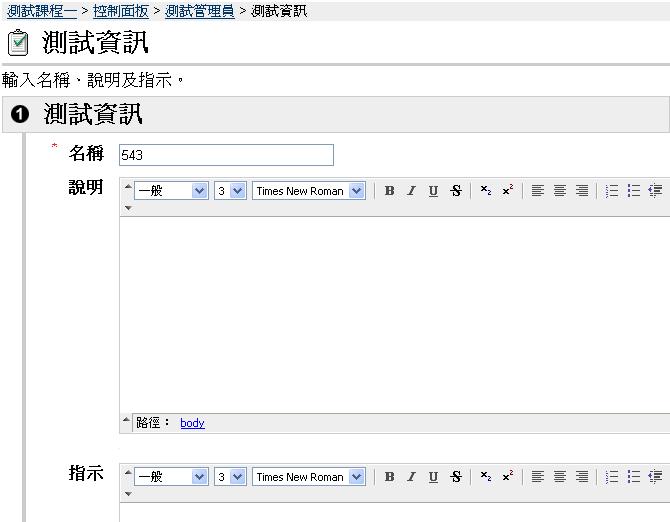Click the 名稱 text field containing 543
Image resolution: width=670 pixels, height=522 pixels.
pyautogui.click(x=225, y=155)
